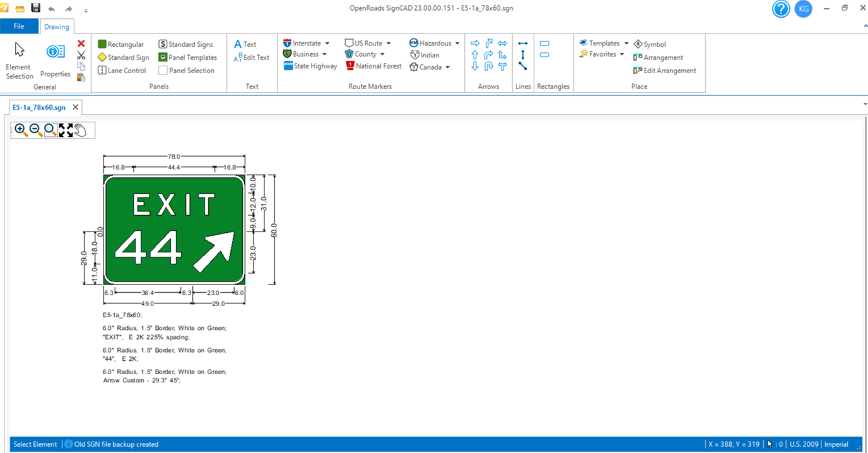Open the Properties panel
This screenshot has height=453, width=868.
[x=55, y=61]
